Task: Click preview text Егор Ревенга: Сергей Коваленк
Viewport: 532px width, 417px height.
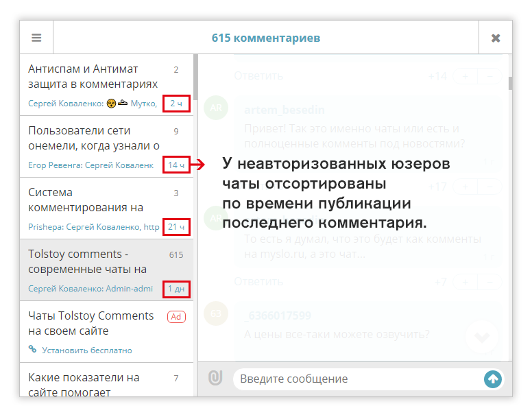Action: click(x=90, y=165)
